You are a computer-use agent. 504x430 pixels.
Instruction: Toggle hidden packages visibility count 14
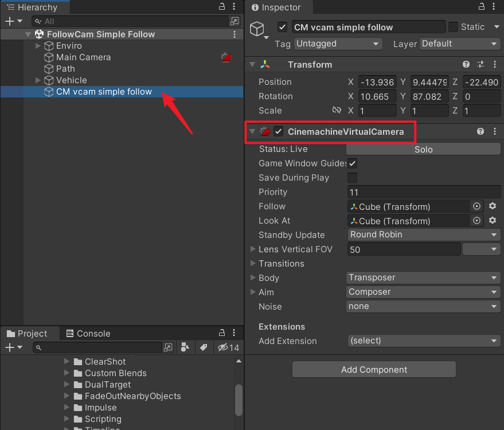coord(228,347)
